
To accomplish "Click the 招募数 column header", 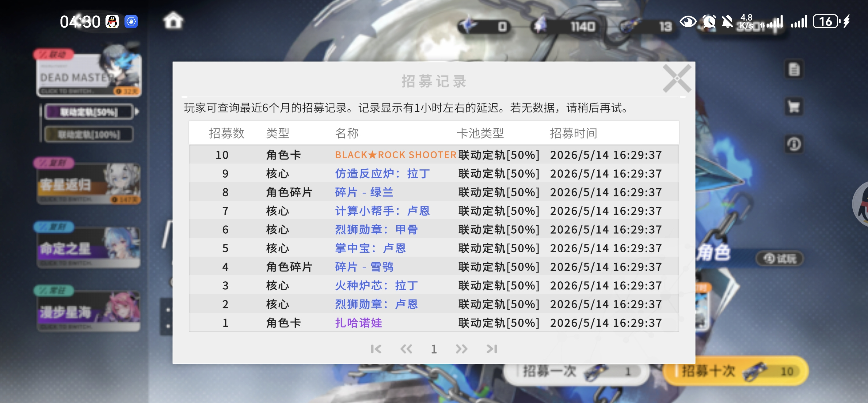I will pos(227,133).
